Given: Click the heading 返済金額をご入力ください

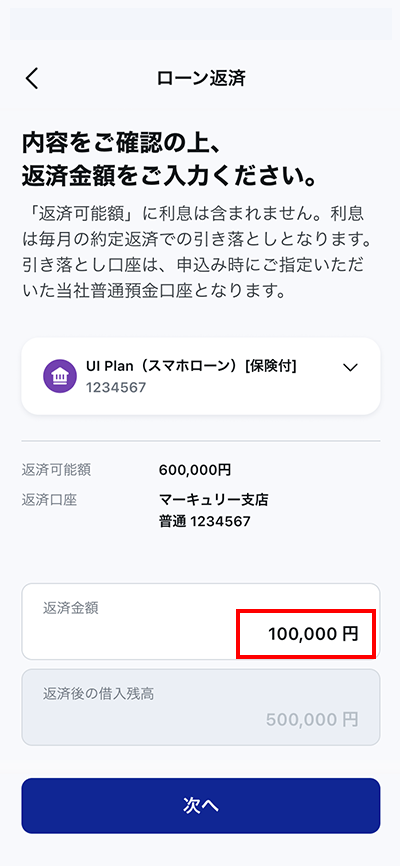Looking at the screenshot, I should [x=170, y=178].
